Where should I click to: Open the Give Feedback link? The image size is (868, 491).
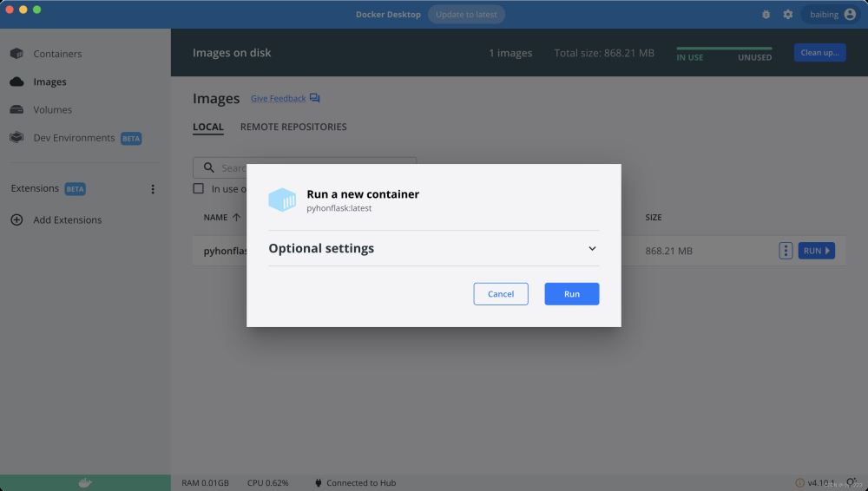[279, 99]
